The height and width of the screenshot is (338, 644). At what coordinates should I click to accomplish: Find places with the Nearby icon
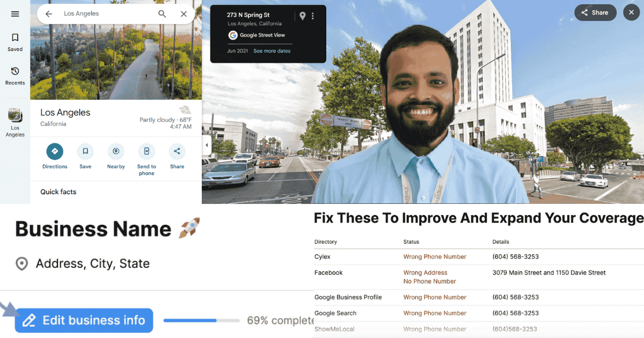(116, 151)
